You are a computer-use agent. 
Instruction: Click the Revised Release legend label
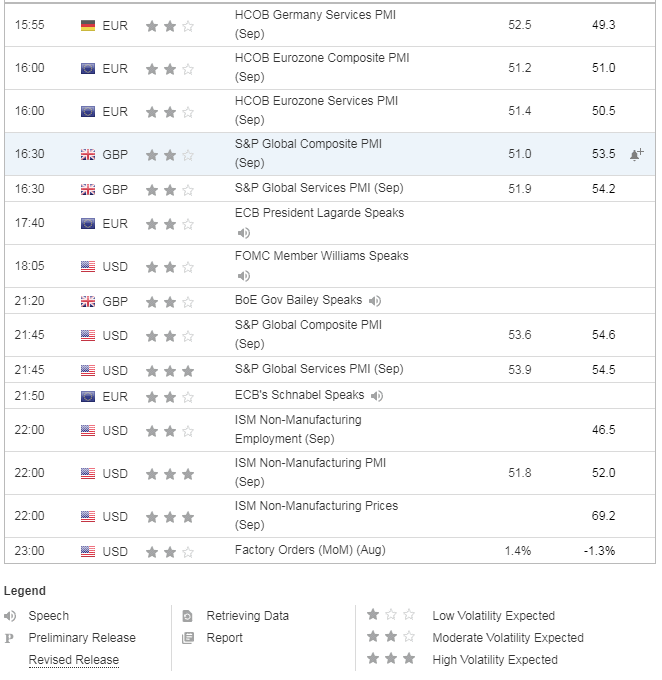point(74,660)
